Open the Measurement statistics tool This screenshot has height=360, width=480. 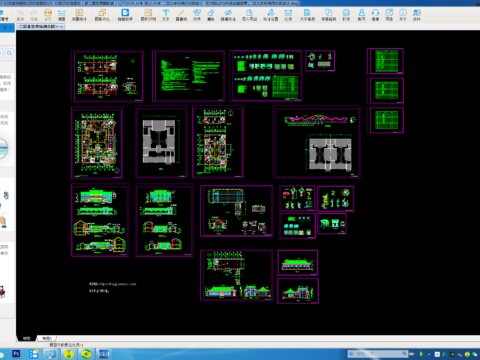tap(79, 15)
